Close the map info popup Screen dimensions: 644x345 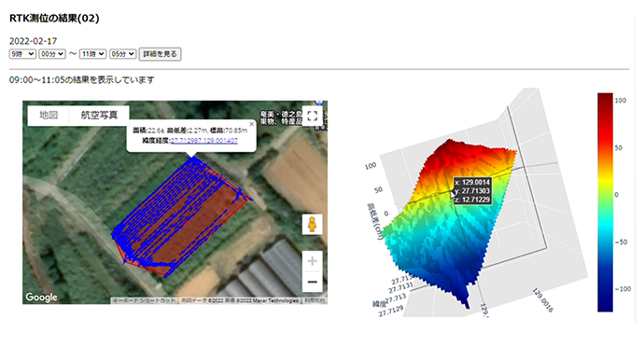click(251, 124)
